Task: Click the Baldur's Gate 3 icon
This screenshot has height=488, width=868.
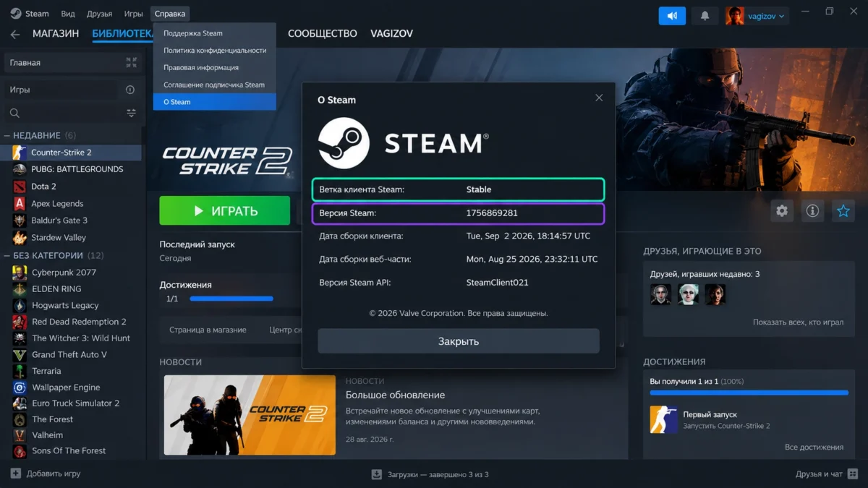Action: pyautogui.click(x=20, y=221)
